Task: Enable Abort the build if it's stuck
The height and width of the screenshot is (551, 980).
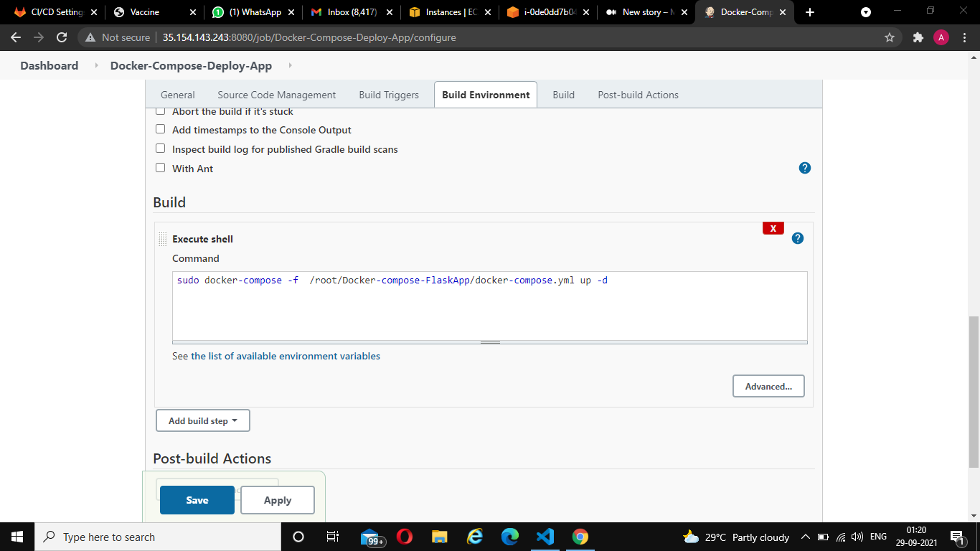Action: click(x=160, y=110)
